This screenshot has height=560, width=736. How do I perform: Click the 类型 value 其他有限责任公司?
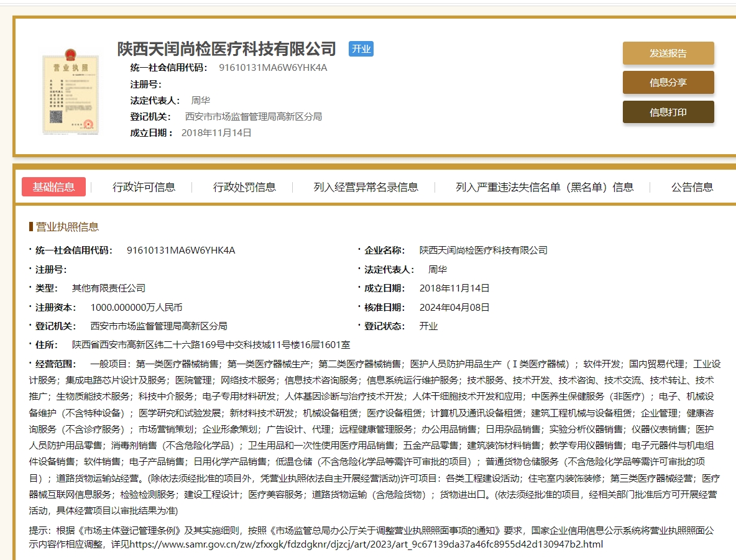click(x=108, y=288)
